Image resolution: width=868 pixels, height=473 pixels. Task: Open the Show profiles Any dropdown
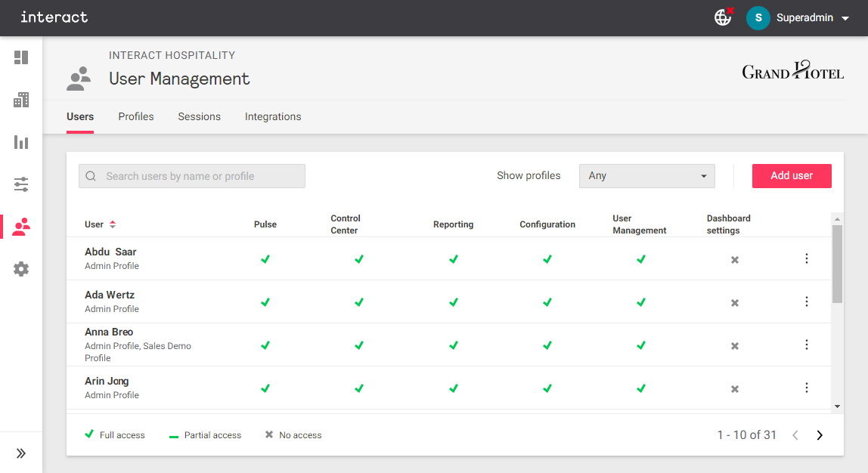pos(646,176)
